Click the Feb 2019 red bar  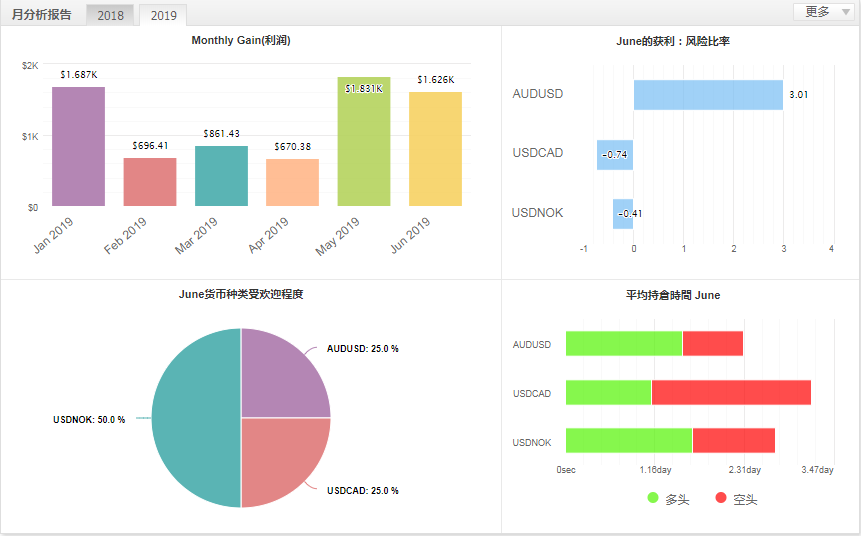150,182
